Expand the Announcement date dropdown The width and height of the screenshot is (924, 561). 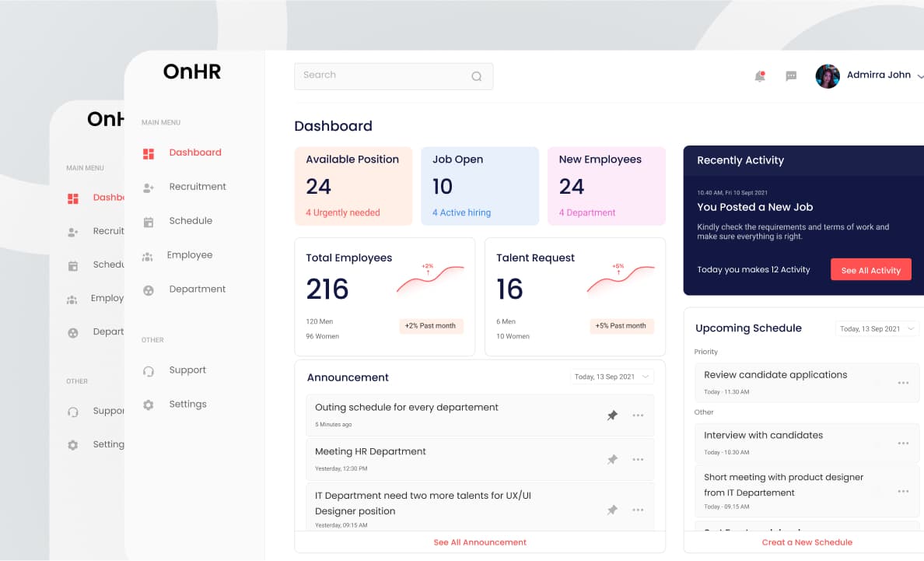coord(613,377)
